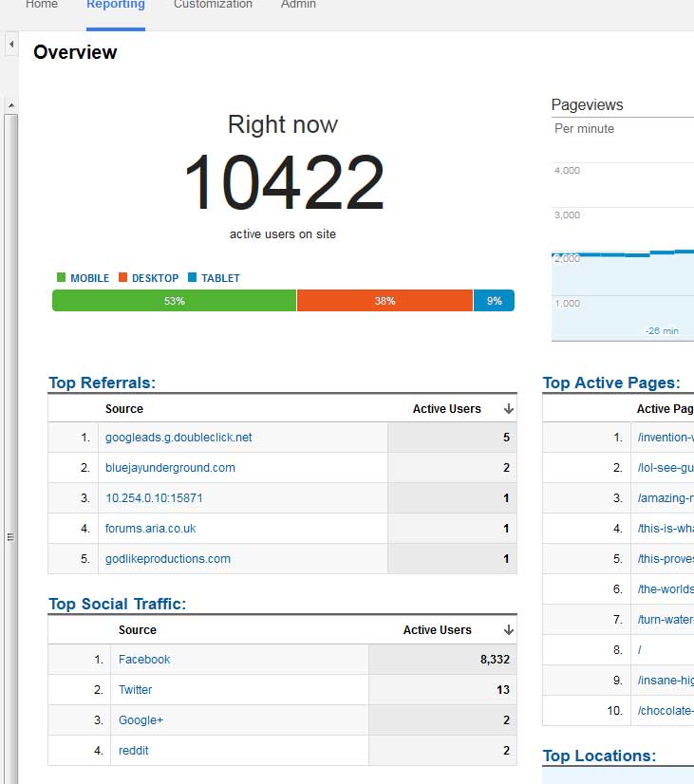Open the reddit social source link

[x=133, y=751]
